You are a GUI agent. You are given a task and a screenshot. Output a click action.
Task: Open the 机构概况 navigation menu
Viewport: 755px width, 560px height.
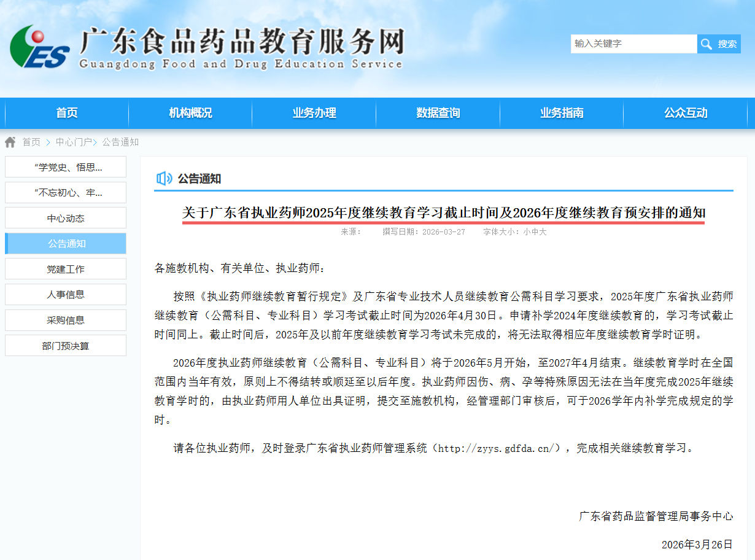(190, 113)
